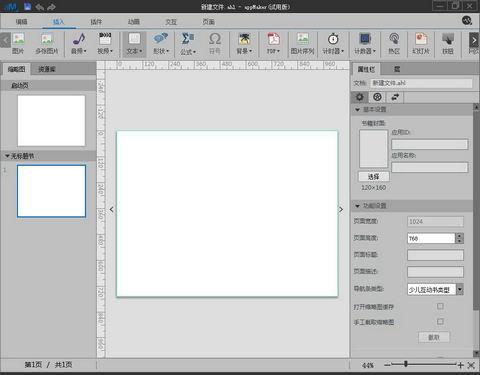Screen dimensions: 480x375
Task: Select the text (文本) tool
Action: click(x=134, y=44)
